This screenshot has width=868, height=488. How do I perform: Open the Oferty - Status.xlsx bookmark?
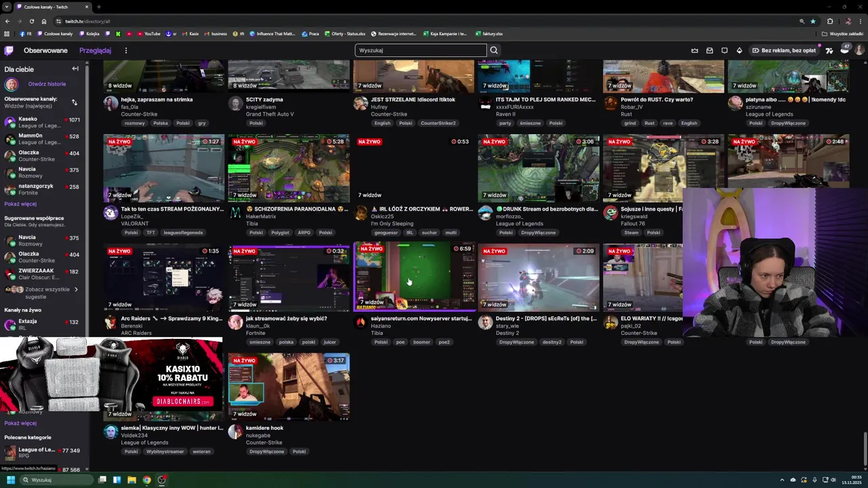(x=344, y=33)
